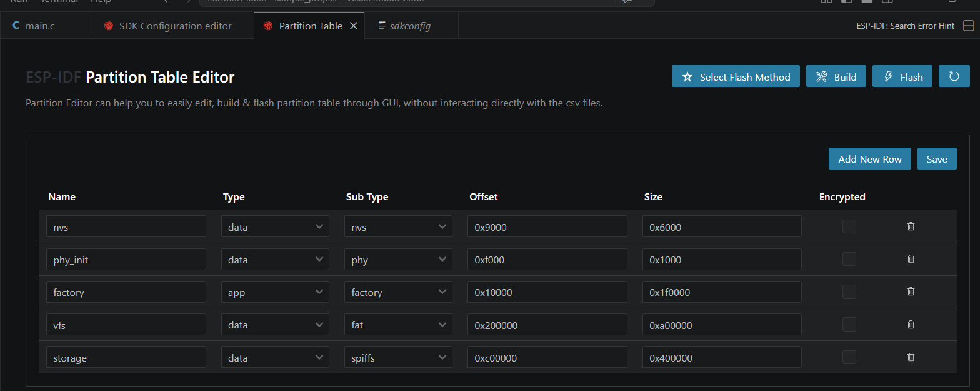Toggle the panel layout icon near Search Error Hint
Image resolution: width=980 pixels, height=391 pixels.
click(x=968, y=26)
